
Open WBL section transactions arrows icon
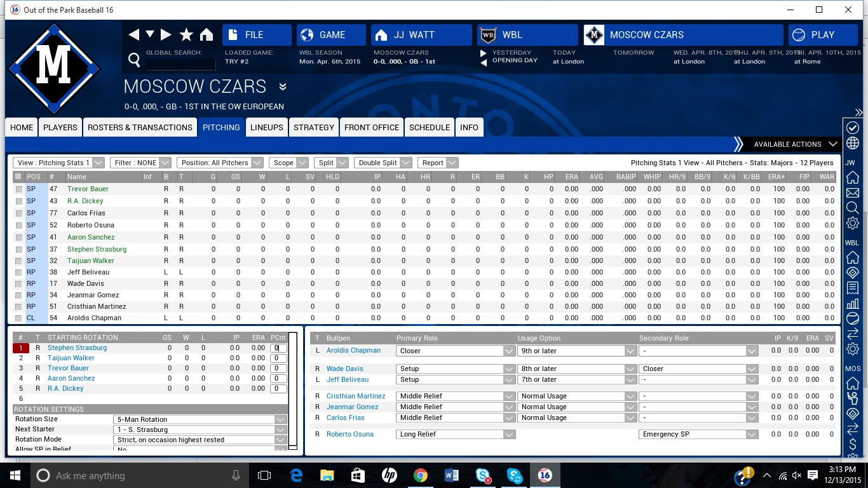click(853, 334)
